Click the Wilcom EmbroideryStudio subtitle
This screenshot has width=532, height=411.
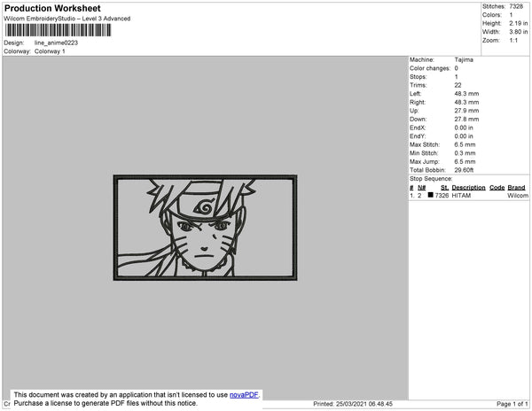tap(67, 19)
